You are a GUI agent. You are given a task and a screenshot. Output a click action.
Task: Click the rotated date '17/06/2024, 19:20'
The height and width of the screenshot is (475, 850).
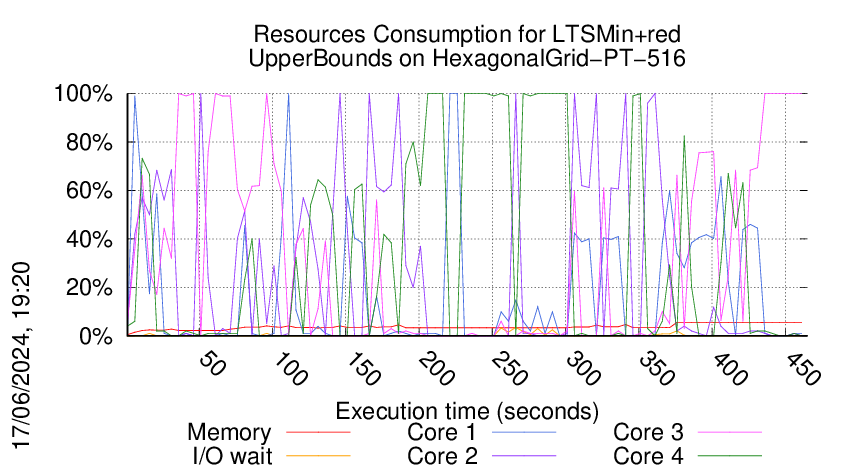[22, 356]
